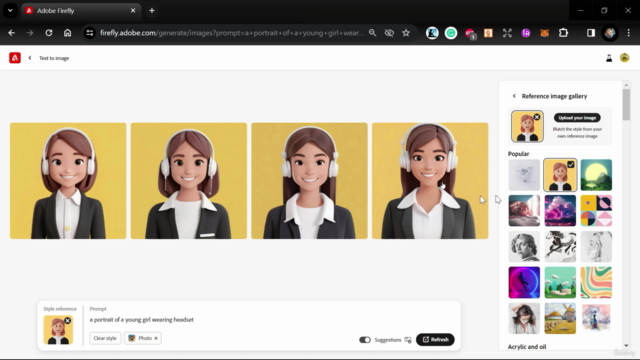Choose the ink horse sketch style

click(560, 247)
